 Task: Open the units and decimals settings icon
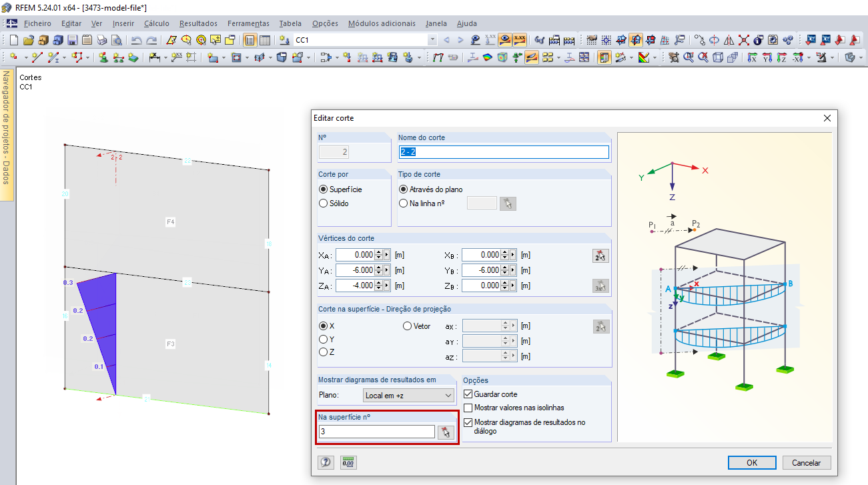click(348, 462)
